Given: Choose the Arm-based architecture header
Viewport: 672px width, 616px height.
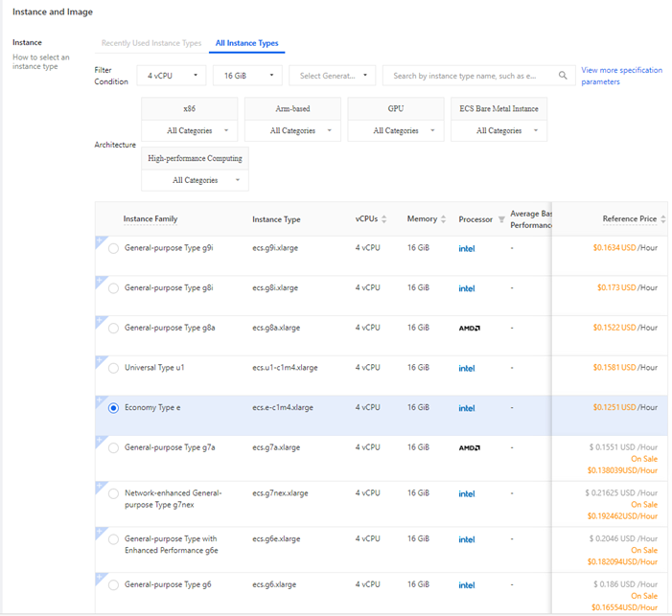Looking at the screenshot, I should [292, 109].
